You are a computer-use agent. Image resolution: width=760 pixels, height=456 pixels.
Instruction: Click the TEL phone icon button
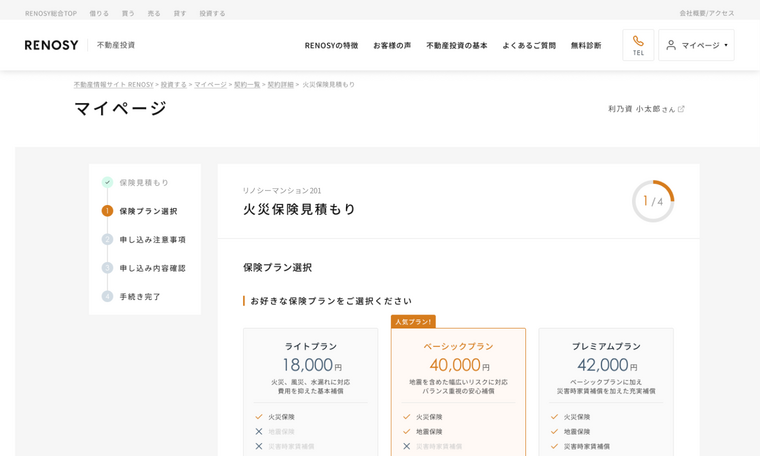pyautogui.click(x=638, y=45)
